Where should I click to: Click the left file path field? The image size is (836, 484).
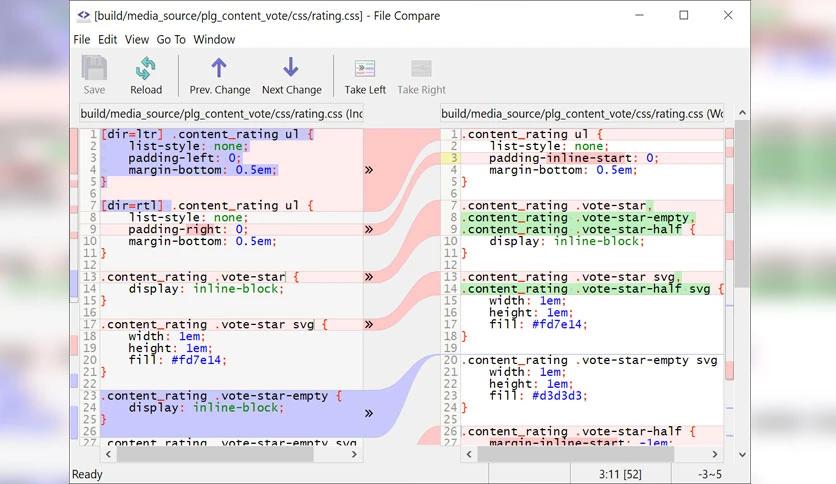(x=221, y=114)
